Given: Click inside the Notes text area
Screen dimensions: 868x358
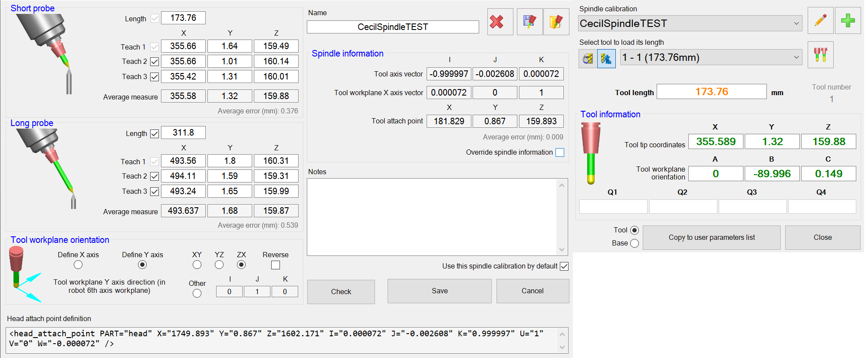Looking at the screenshot, I should pos(432,217).
